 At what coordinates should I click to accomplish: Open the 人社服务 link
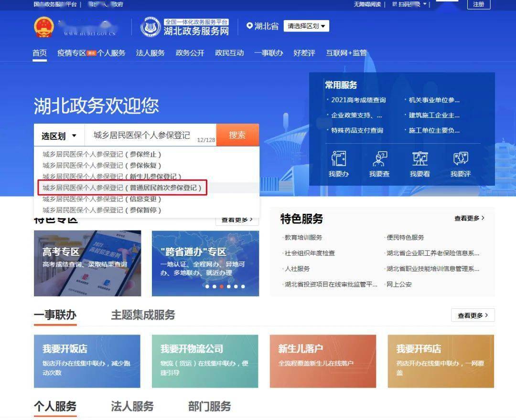coord(297,269)
